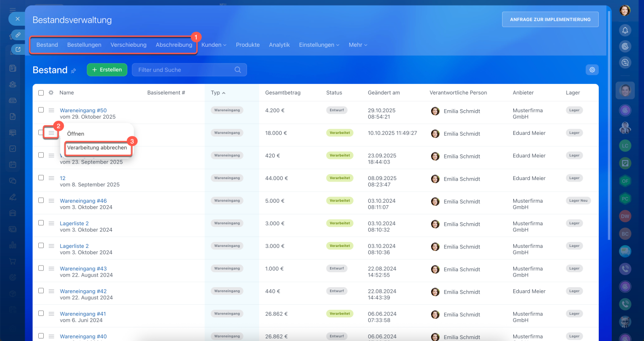Image resolution: width=644 pixels, height=341 pixels.
Task: Click the settings gear icon next to search
Action: [x=592, y=70]
